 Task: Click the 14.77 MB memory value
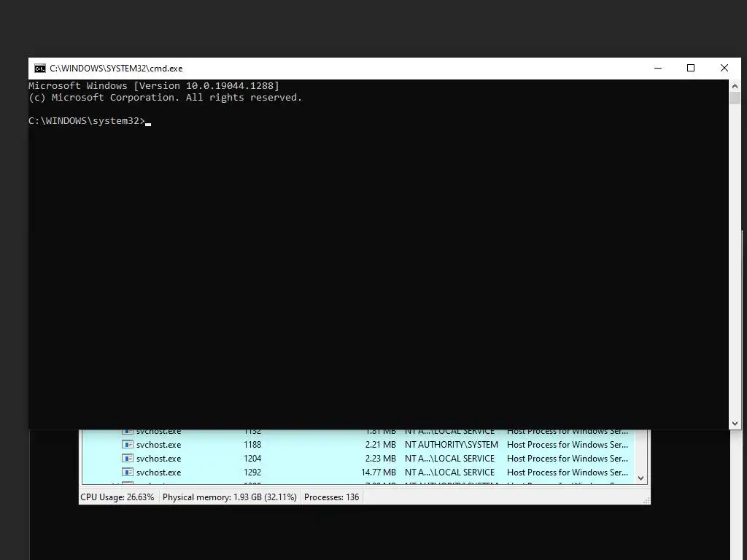click(379, 472)
